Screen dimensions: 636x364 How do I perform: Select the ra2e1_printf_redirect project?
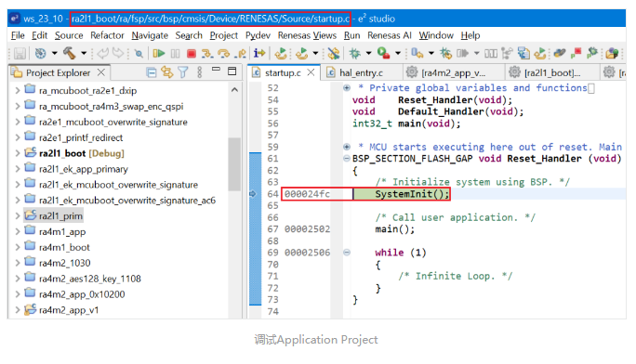(81, 137)
